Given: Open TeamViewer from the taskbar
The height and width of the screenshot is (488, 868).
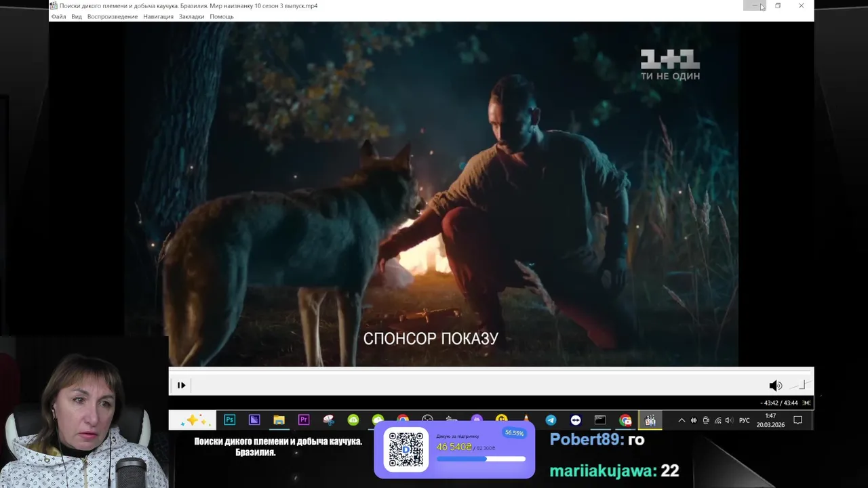Looking at the screenshot, I should tap(576, 420).
